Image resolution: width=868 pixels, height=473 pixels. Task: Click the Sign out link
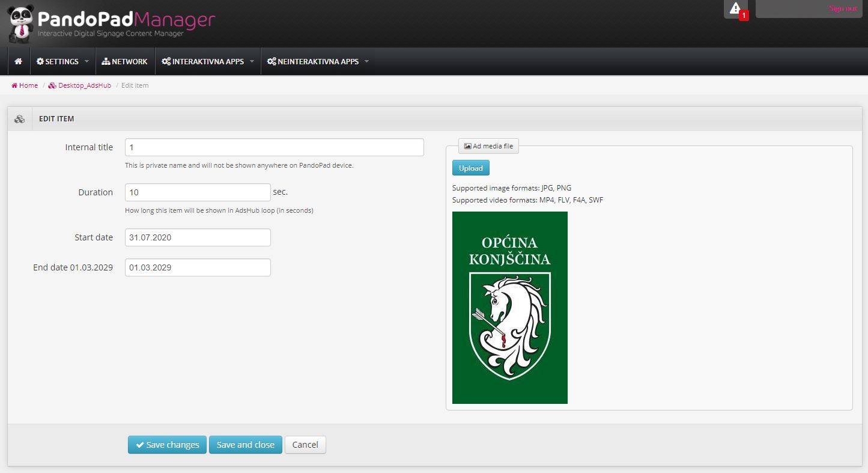pos(843,8)
